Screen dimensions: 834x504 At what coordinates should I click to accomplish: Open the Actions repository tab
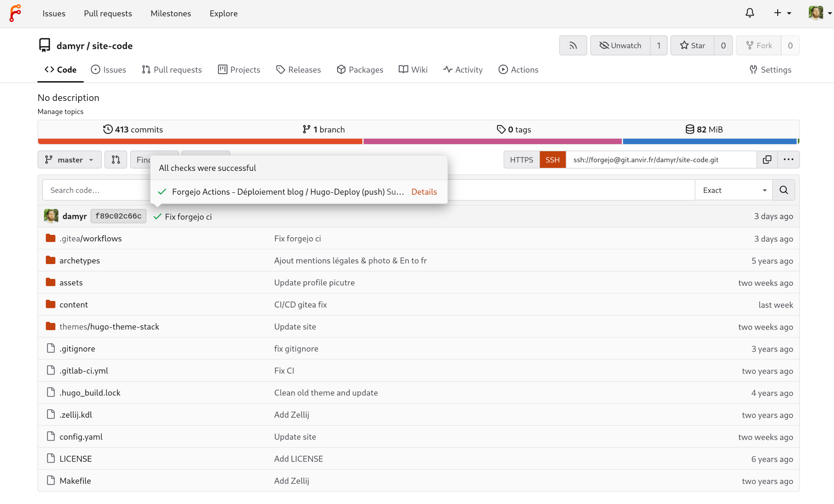point(518,70)
